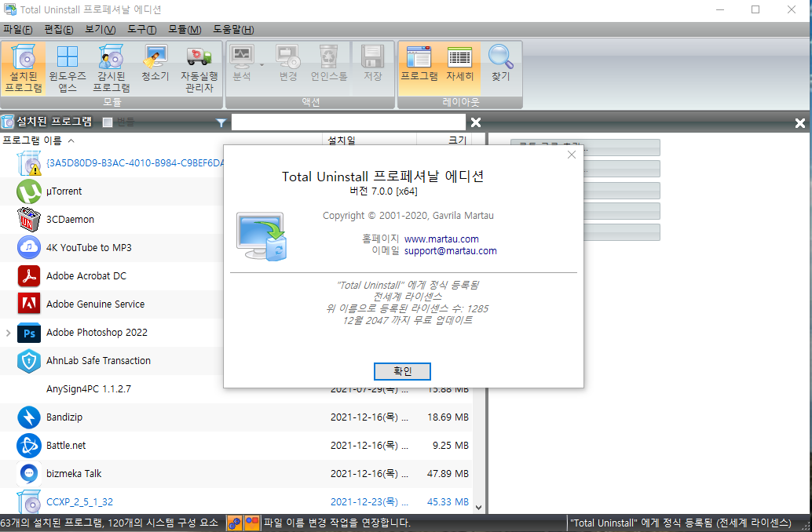
Task: Maximize the Total Uninstall window
Action: 755,10
